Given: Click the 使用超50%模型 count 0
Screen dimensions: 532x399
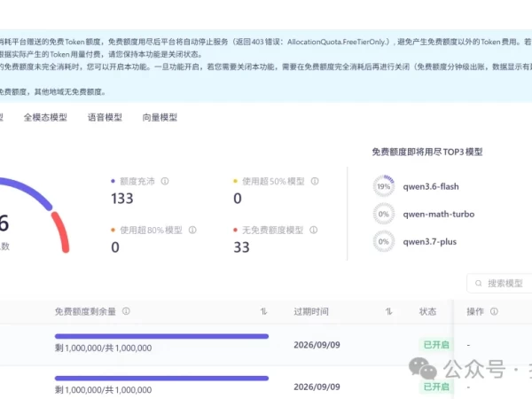Looking at the screenshot, I should (238, 198).
